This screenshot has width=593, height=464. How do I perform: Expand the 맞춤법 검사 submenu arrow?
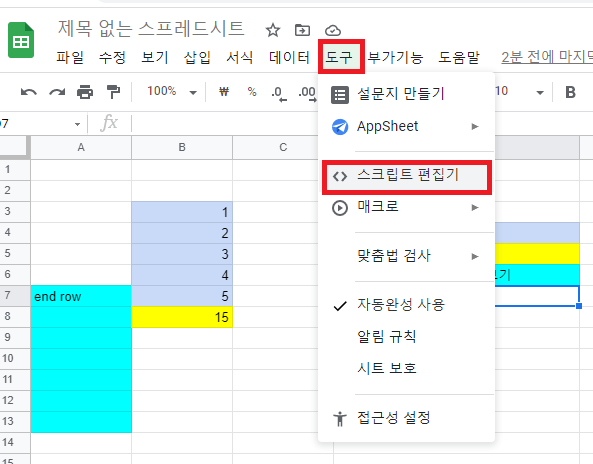tap(475, 256)
